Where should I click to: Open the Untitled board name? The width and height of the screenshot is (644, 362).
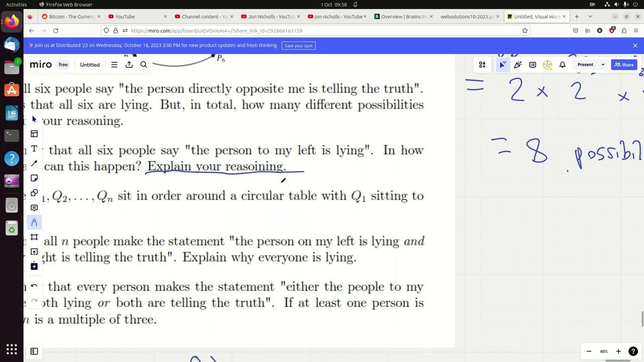coord(90,65)
